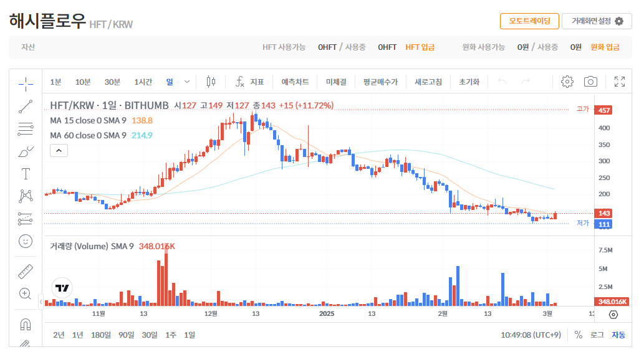The height and width of the screenshot is (357, 644).
Task: Toggle percent scale mode
Action: pyautogui.click(x=579, y=335)
